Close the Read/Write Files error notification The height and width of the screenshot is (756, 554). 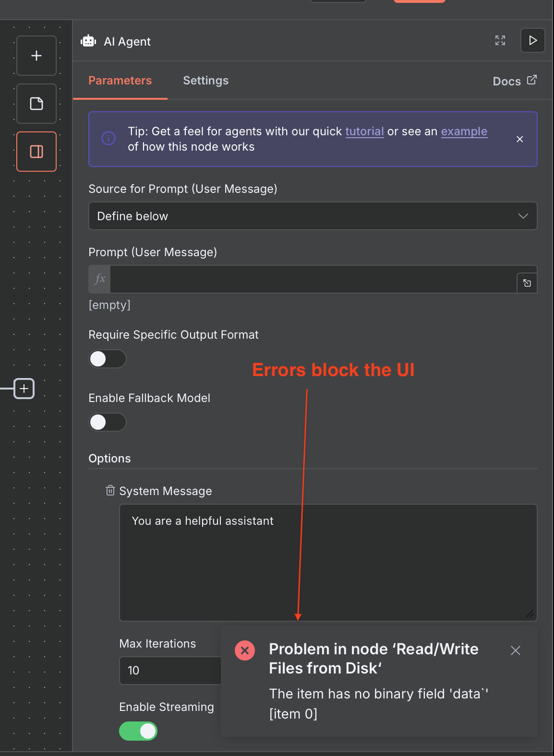tap(516, 650)
